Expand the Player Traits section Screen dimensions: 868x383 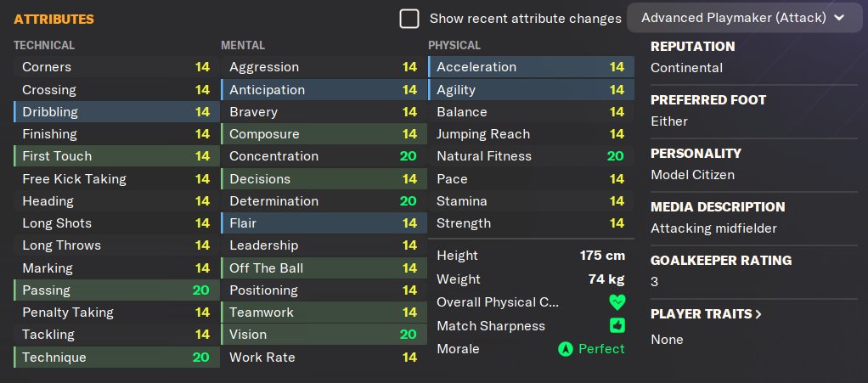[706, 314]
